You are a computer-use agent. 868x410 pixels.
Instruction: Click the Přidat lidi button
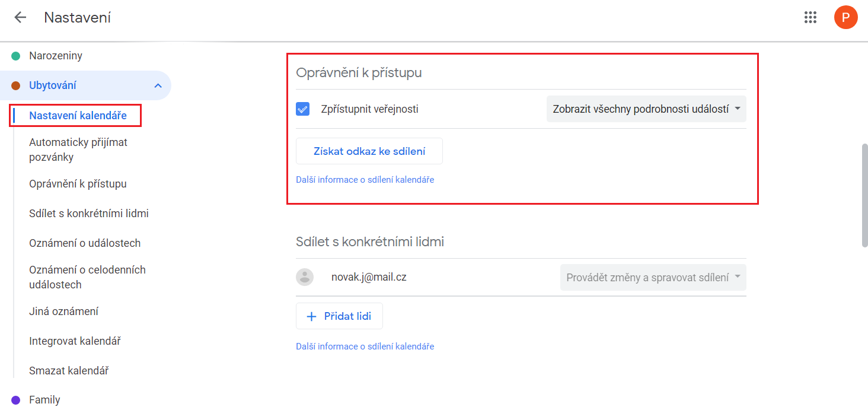pyautogui.click(x=339, y=316)
